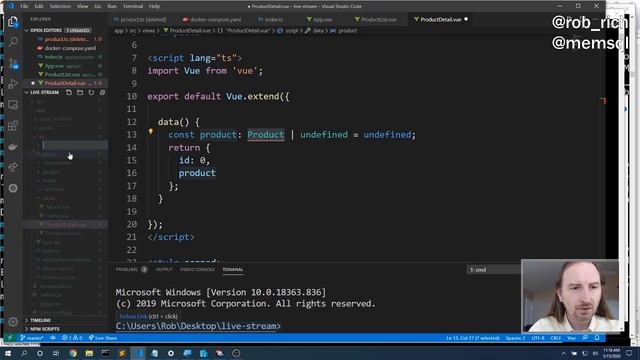This screenshot has height=360, width=640.
Task: Open the Terminal menu
Action: pos(133,6)
